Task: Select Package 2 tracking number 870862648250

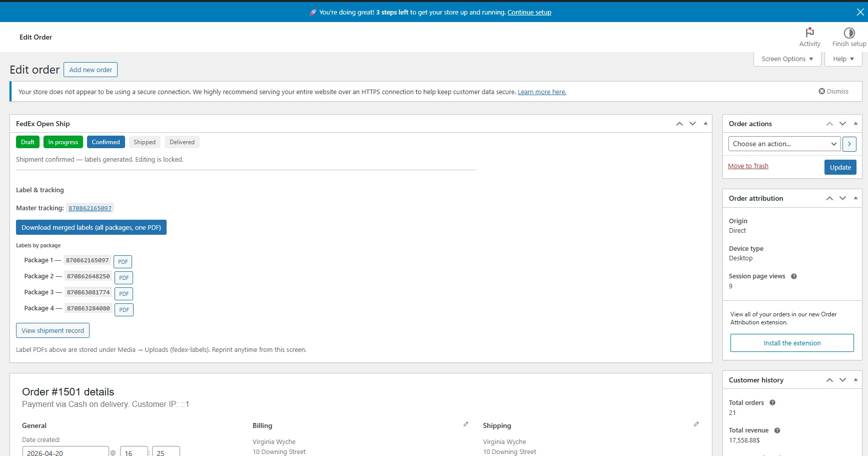Action: (x=89, y=276)
